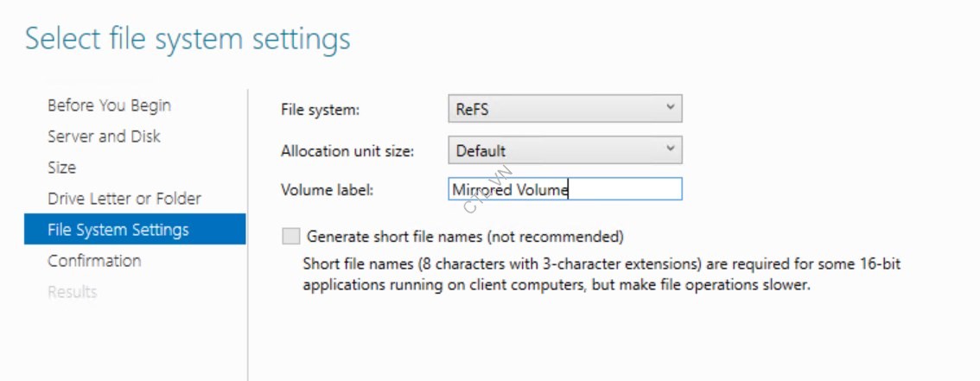Click the ReFS value text
Viewport: 980px width, 381px height.
click(x=473, y=109)
